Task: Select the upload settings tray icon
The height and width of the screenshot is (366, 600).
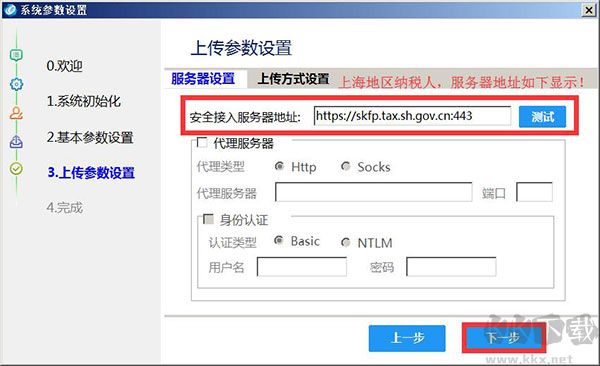Action: pyautogui.click(x=16, y=142)
